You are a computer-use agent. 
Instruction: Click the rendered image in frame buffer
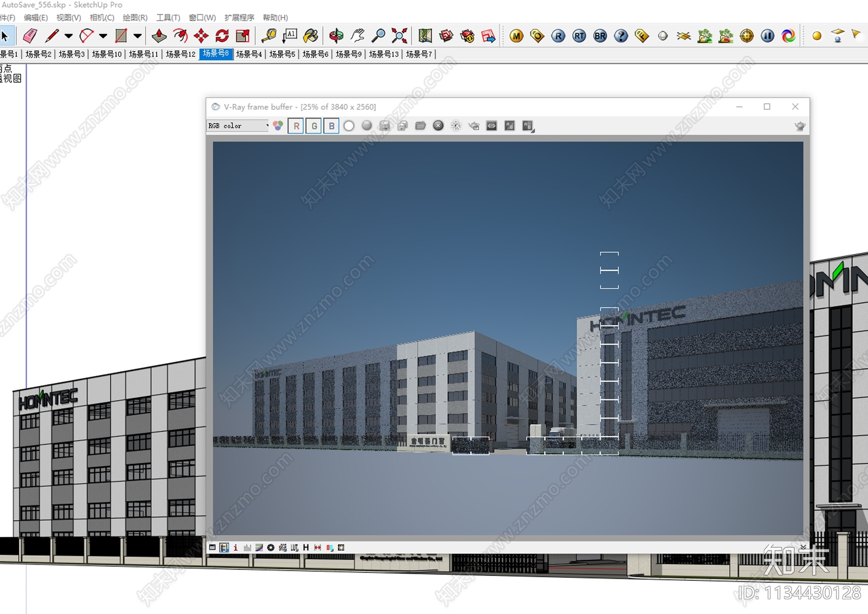508,338
